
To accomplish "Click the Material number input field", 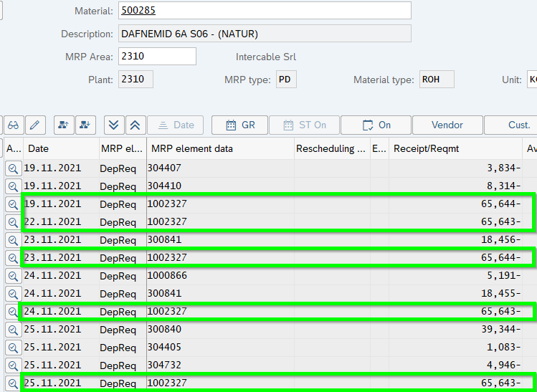I will coord(263,11).
